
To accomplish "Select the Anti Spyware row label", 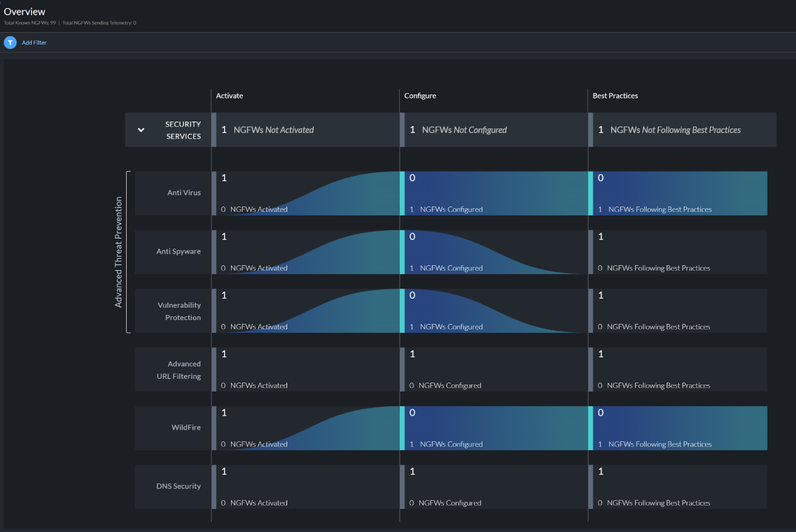I will [x=178, y=252].
